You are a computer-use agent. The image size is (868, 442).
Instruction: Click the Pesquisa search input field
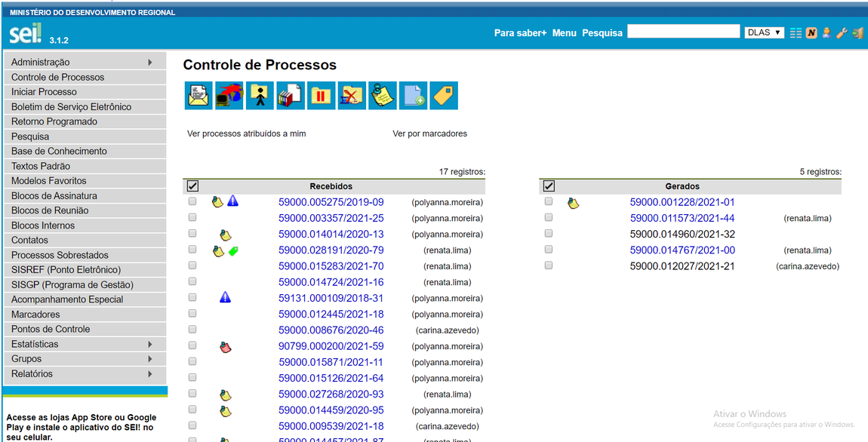click(x=683, y=32)
